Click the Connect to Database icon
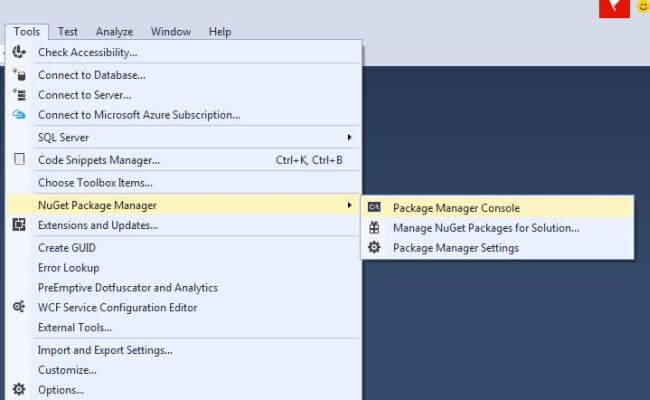Image resolution: width=650 pixels, height=400 pixels. click(x=19, y=75)
